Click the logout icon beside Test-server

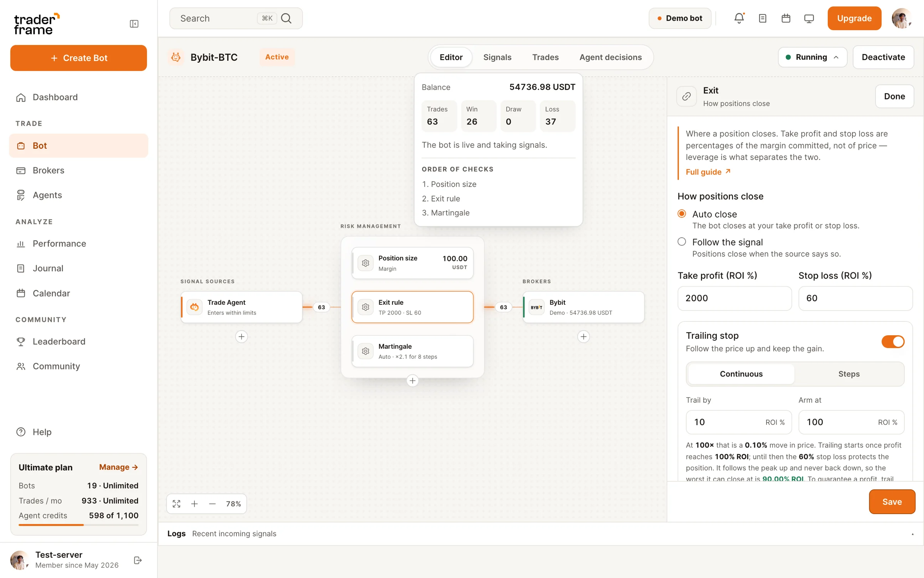(138, 560)
